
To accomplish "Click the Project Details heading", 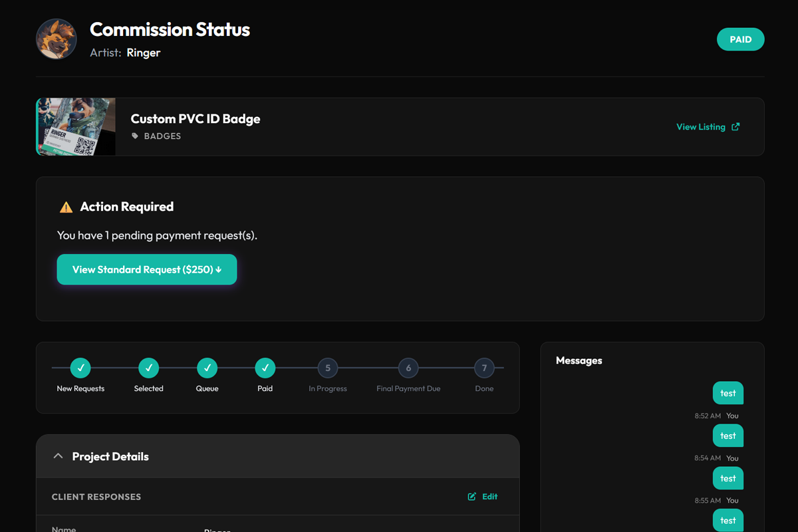I will (x=110, y=456).
